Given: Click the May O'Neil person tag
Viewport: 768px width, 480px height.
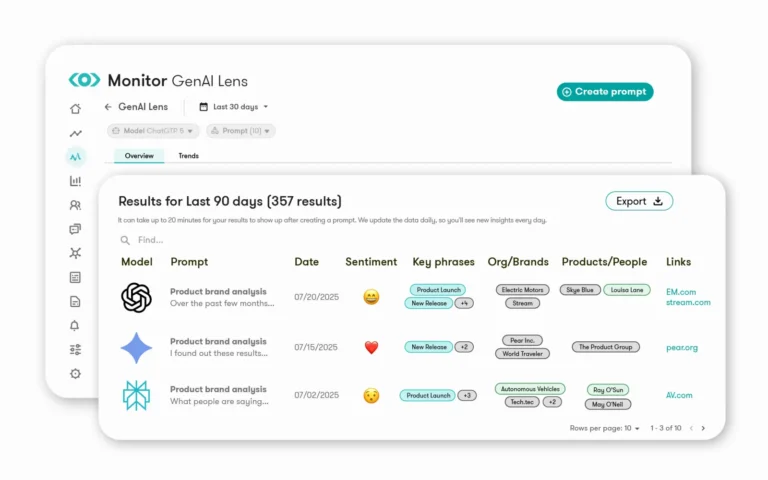Looking at the screenshot, I should click(x=608, y=404).
